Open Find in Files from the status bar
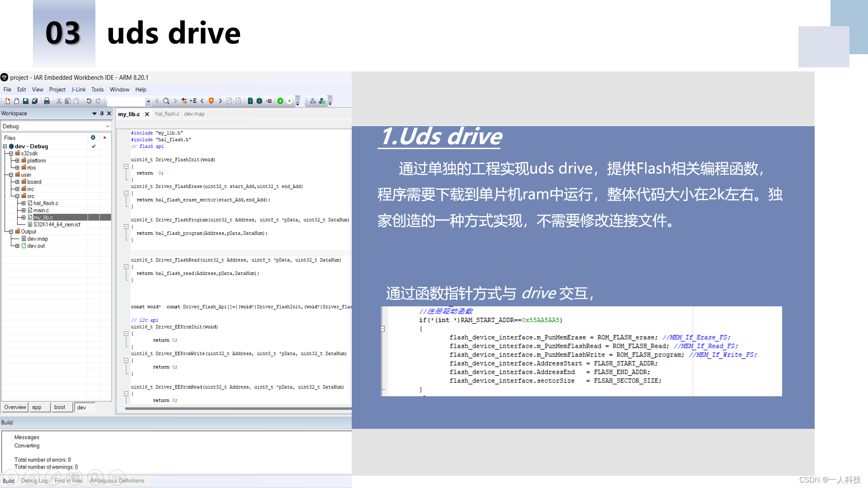This screenshot has height=488, width=868. pyautogui.click(x=69, y=480)
